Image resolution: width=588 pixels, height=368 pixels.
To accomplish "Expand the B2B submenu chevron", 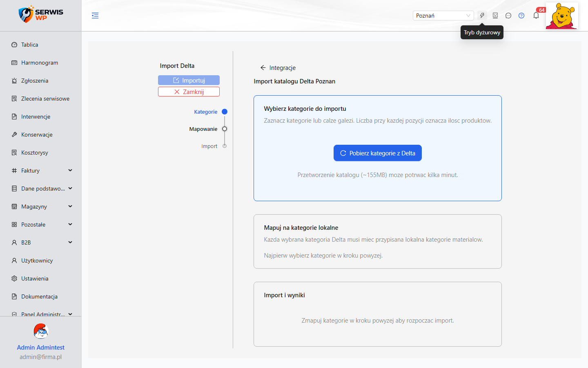I will 70,242.
